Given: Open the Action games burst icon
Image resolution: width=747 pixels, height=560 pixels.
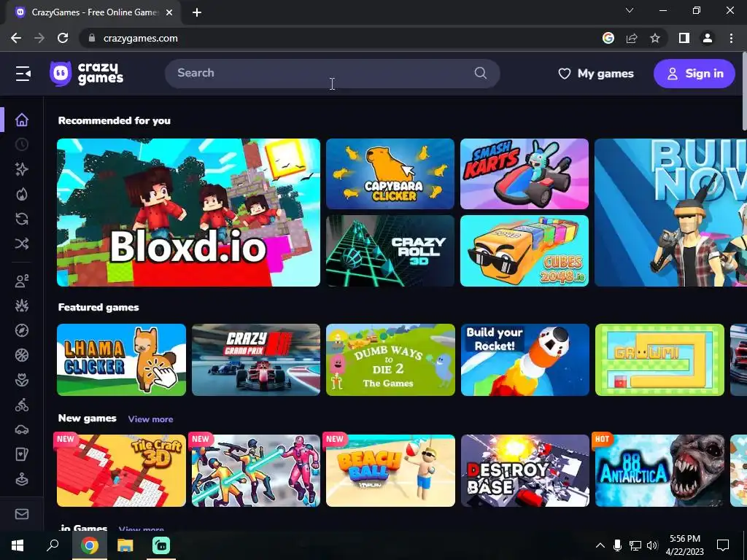Looking at the screenshot, I should click(21, 306).
